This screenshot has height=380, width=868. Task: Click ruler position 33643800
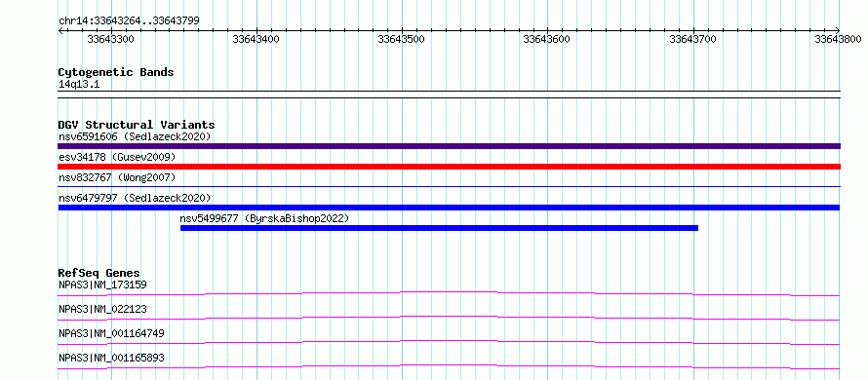[x=838, y=39]
